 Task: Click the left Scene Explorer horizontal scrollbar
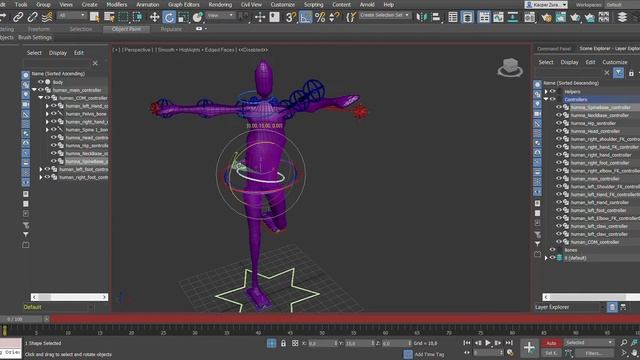[69, 297]
